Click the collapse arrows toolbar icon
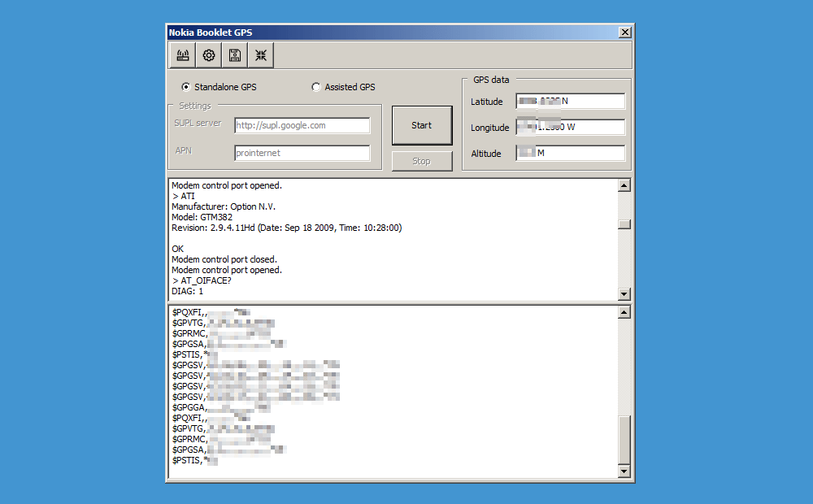The height and width of the screenshot is (504, 813). tap(261, 55)
